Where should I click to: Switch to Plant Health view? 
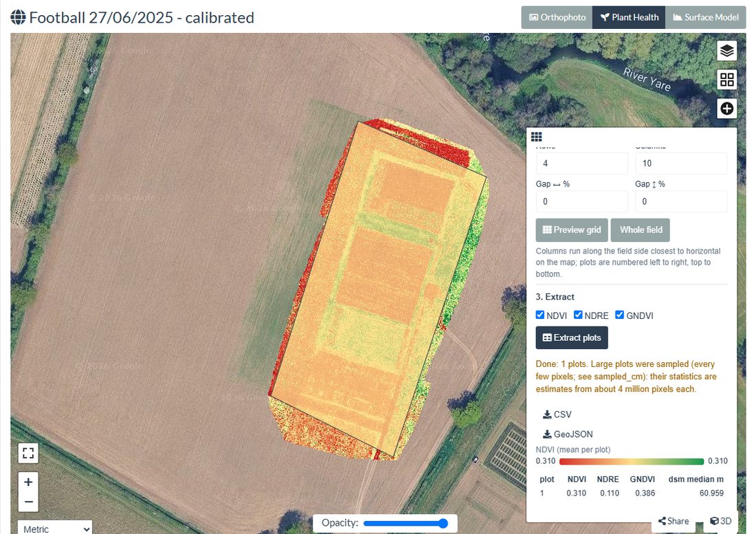(x=629, y=17)
